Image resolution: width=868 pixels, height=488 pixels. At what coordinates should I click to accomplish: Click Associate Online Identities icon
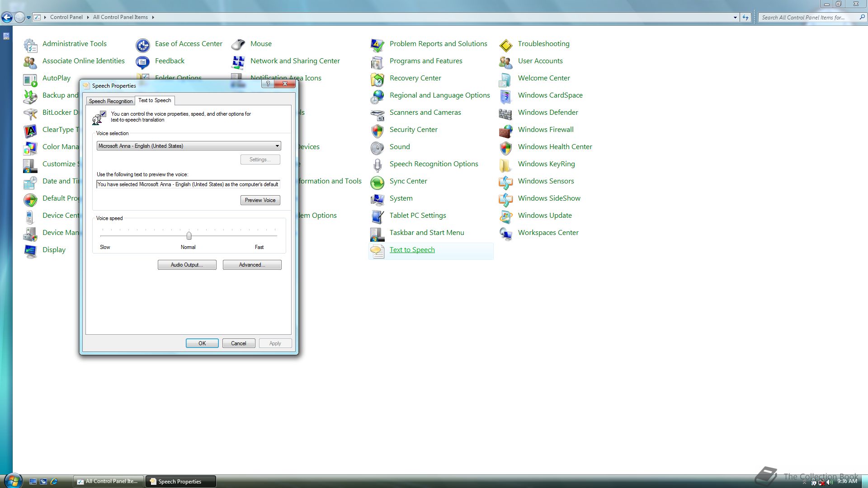(30, 61)
